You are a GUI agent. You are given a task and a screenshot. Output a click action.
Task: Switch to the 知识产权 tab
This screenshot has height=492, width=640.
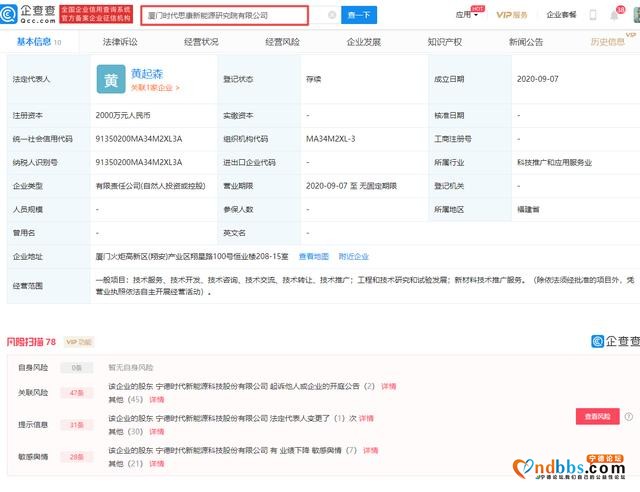(x=445, y=42)
